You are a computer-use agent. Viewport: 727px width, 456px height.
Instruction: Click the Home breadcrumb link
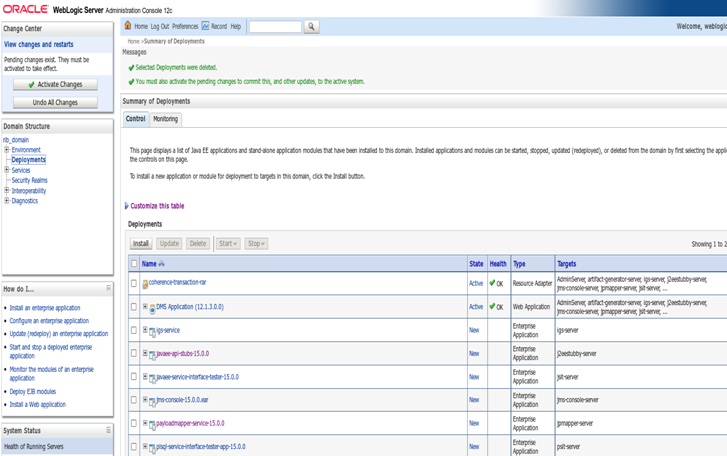pos(134,41)
